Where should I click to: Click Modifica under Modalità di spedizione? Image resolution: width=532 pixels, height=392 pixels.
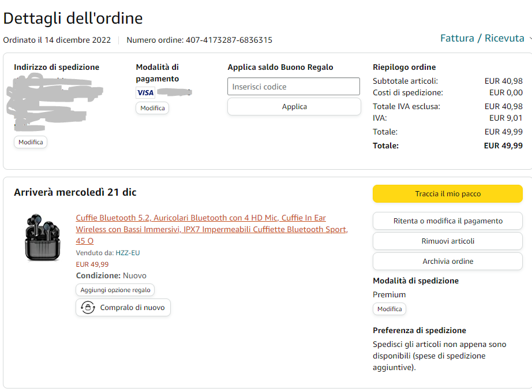[x=389, y=309]
